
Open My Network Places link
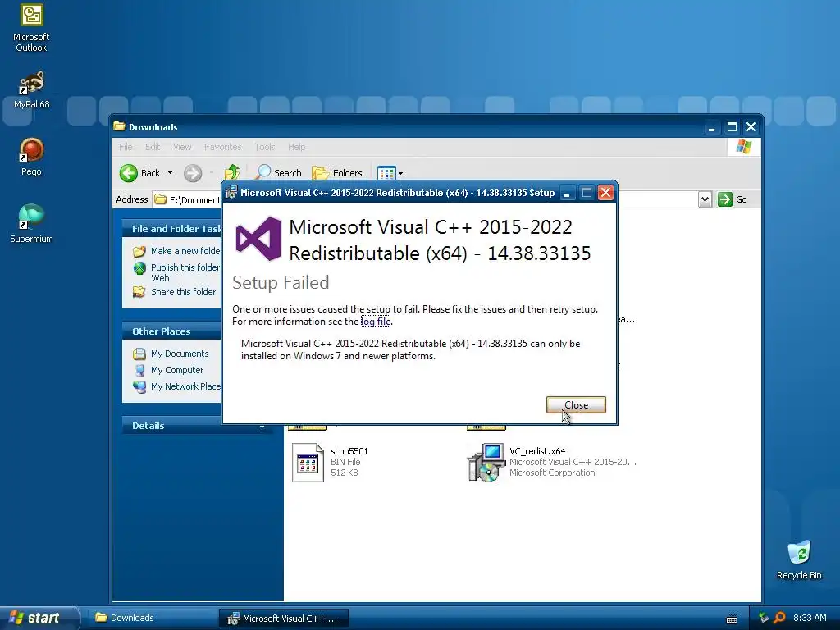[177, 386]
